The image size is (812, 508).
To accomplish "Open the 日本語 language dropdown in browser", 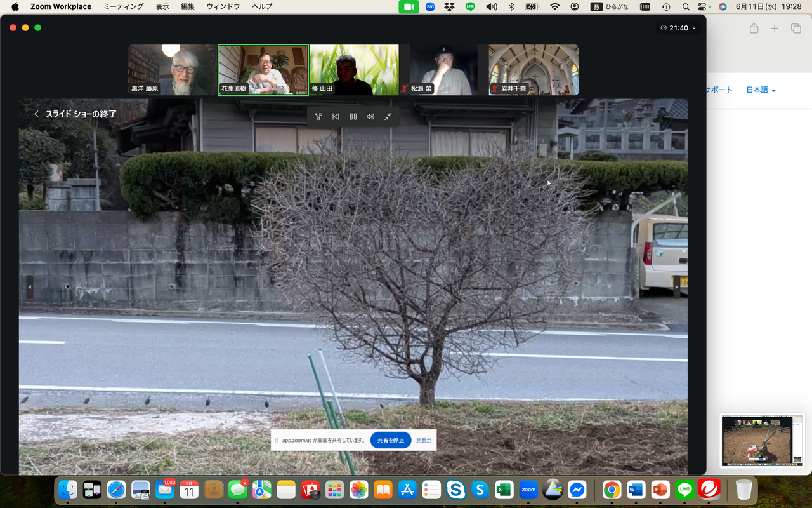I will (x=761, y=90).
